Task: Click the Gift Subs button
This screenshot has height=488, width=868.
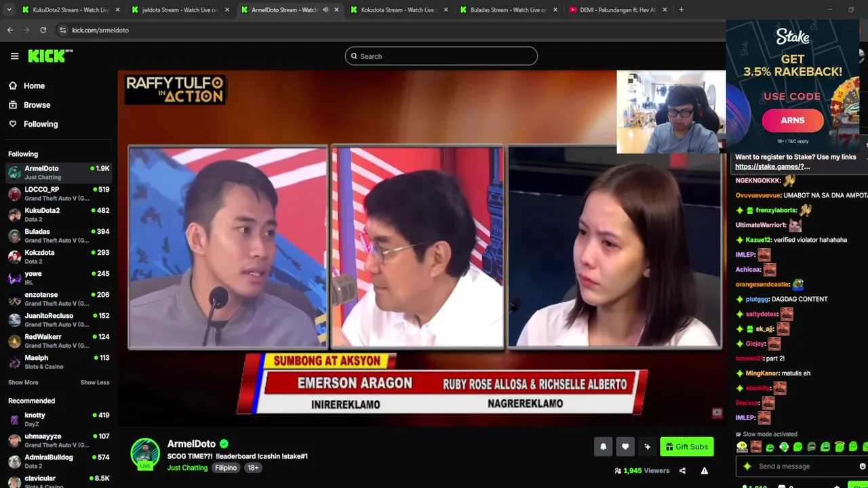Action: click(x=686, y=447)
